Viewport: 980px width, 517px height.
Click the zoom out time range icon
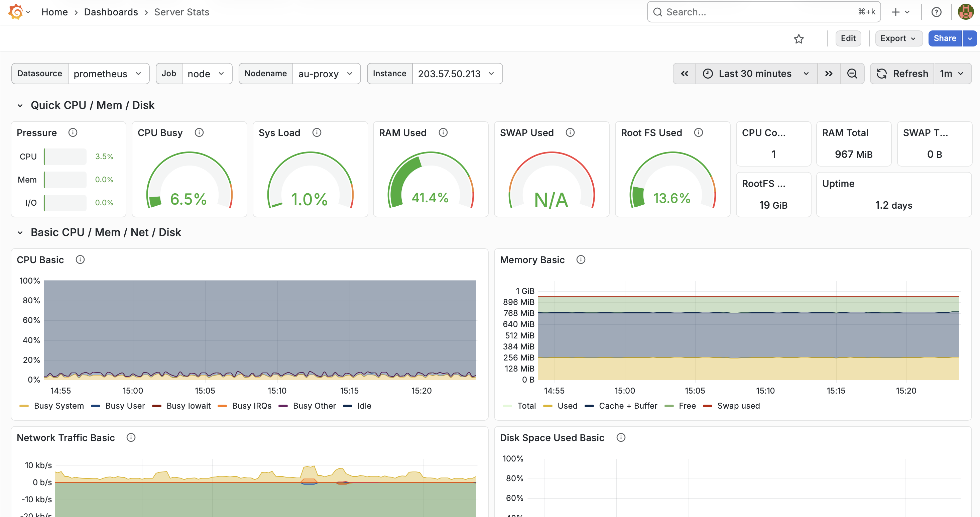pyautogui.click(x=852, y=74)
